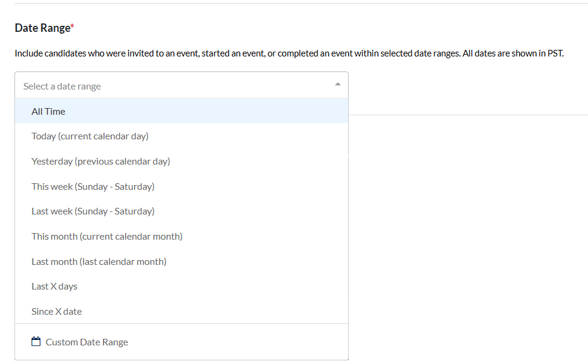Choose Today (current calendar day)
The image size is (588, 364).
90,136
